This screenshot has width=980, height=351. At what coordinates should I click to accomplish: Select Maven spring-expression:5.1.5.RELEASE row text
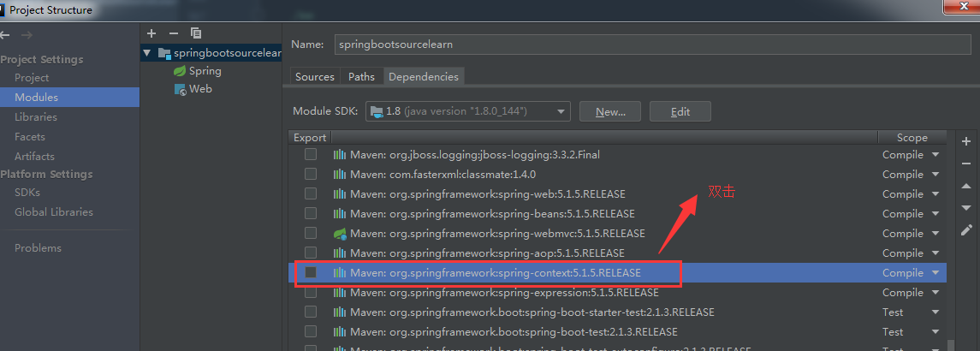[x=504, y=293]
